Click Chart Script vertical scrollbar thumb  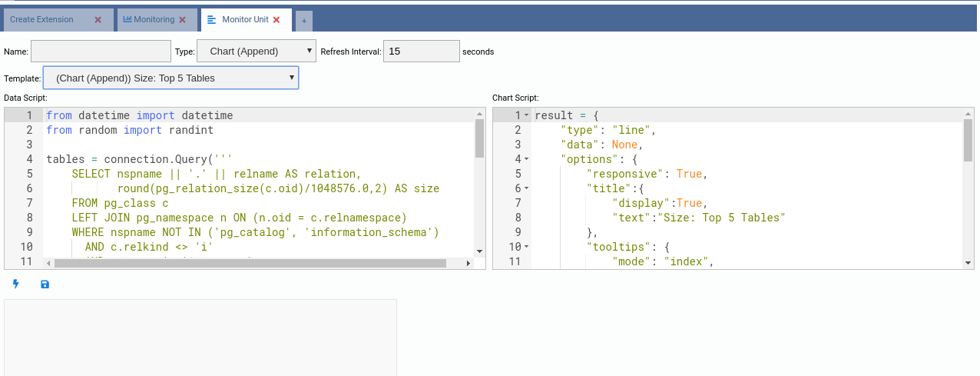click(x=968, y=140)
